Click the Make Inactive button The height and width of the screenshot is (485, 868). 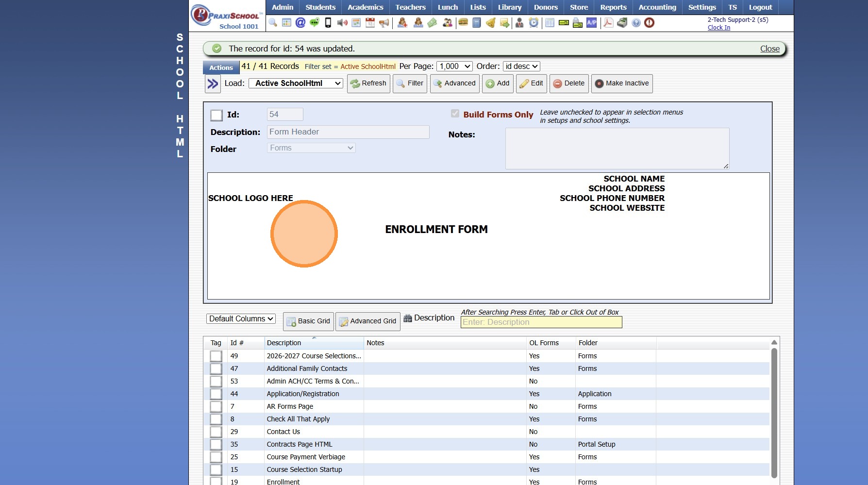[622, 84]
